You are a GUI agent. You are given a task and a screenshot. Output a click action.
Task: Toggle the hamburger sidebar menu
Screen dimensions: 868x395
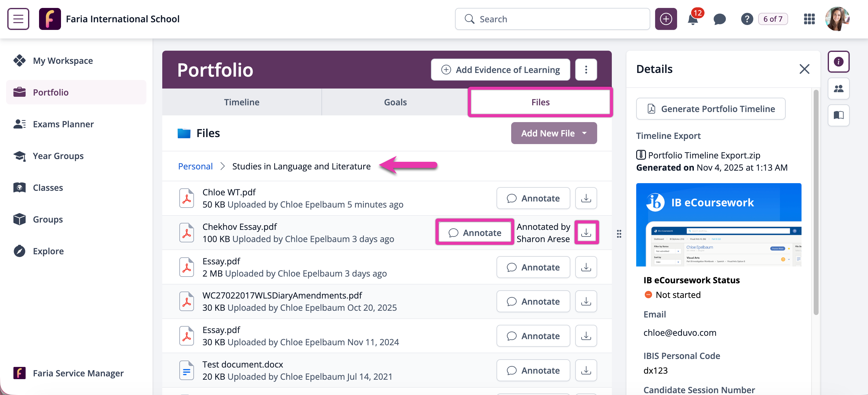pyautogui.click(x=18, y=19)
